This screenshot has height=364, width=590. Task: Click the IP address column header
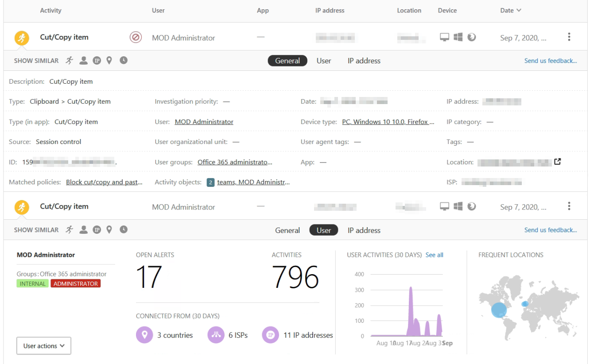click(330, 11)
